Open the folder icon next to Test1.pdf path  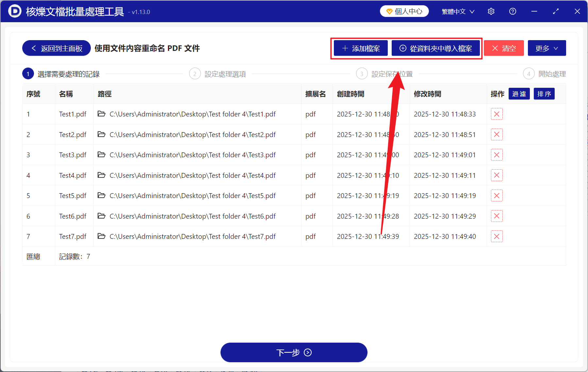coord(102,114)
